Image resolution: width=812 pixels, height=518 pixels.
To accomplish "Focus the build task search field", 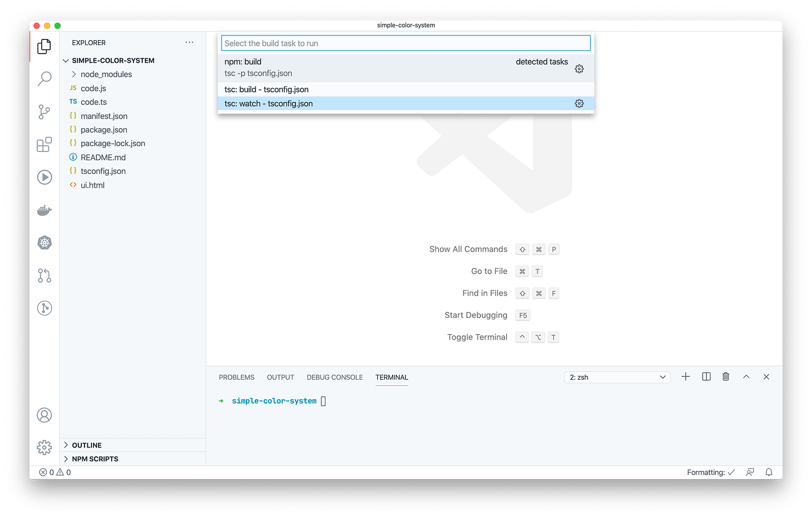I will tap(406, 43).
